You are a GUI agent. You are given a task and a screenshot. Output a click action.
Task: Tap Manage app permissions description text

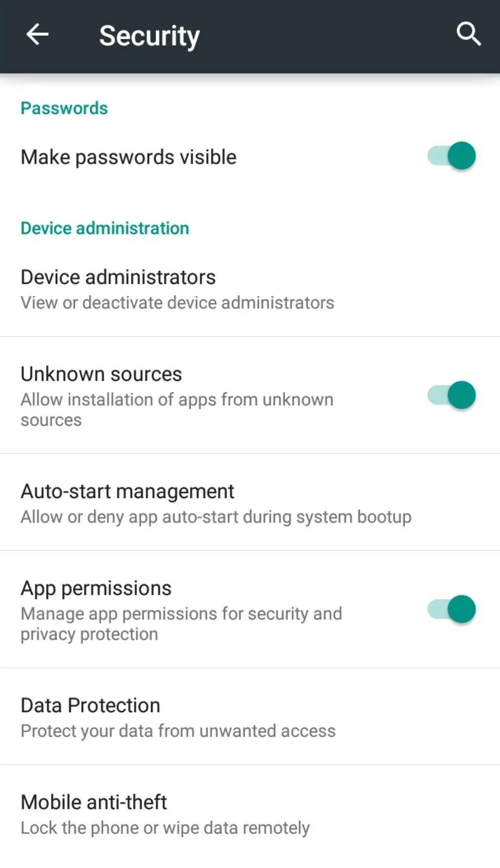coord(181,623)
